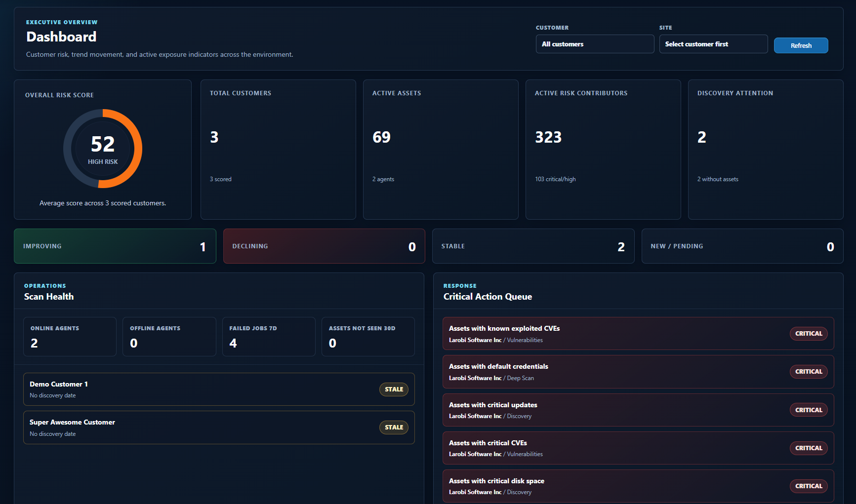This screenshot has width=856, height=504.
Task: Open 'Assets with critical disk space' item
Action: pyautogui.click(x=638, y=486)
